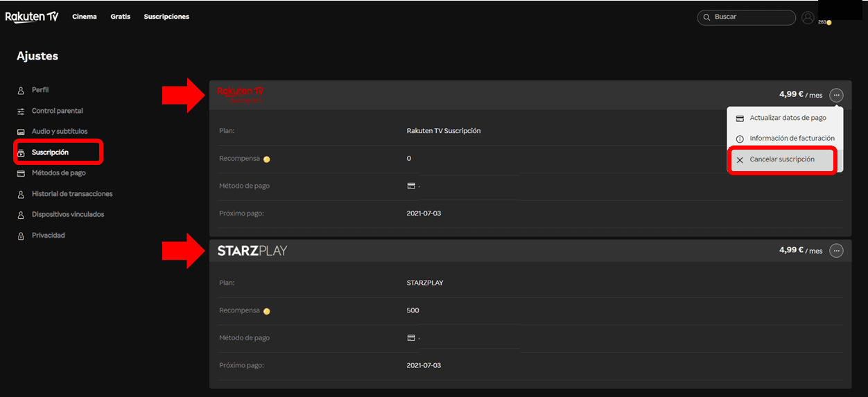Click the X icon beside Cancelar suscripción
This screenshot has width=868, height=397.
pos(740,160)
